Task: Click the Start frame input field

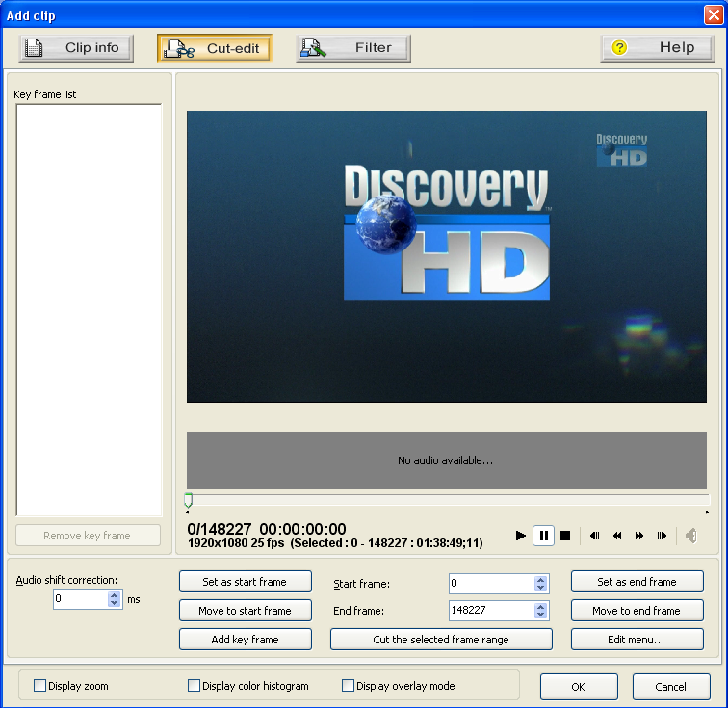Action: [x=492, y=584]
